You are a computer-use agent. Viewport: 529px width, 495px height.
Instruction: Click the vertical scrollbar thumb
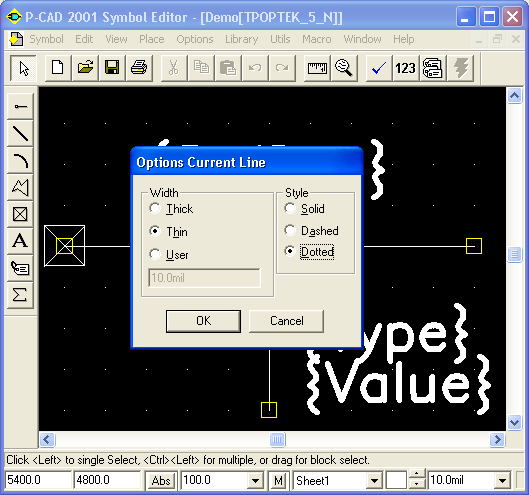tap(514, 254)
